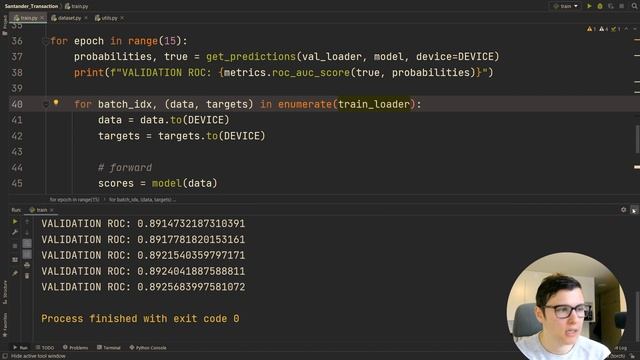The width and height of the screenshot is (640, 360).
Task: Click the stop icon in Run panel
Action: pos(15,246)
